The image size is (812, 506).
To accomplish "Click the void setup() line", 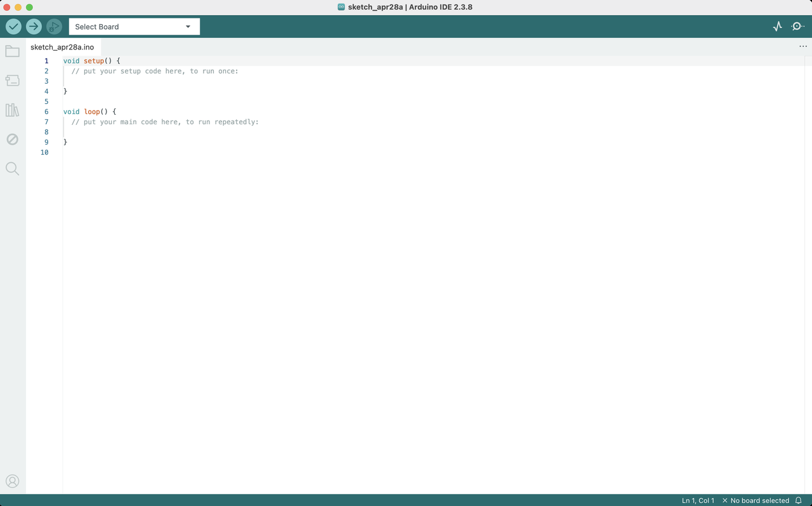I will click(92, 61).
